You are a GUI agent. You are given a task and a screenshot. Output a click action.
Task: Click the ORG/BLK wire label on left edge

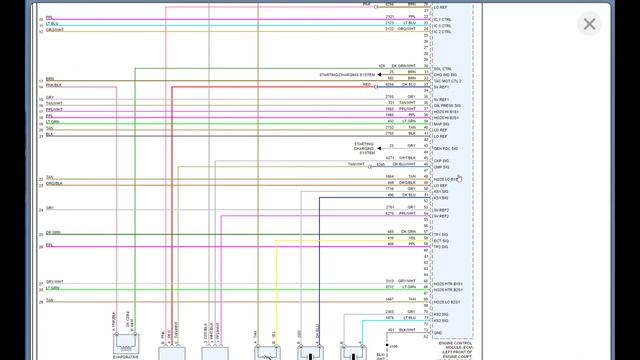(x=54, y=184)
